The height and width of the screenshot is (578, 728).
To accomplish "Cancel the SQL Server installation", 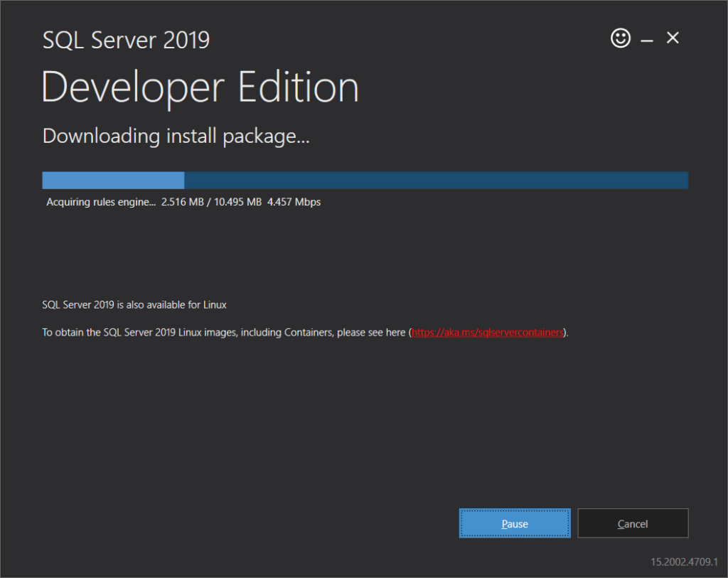I will 632,523.
